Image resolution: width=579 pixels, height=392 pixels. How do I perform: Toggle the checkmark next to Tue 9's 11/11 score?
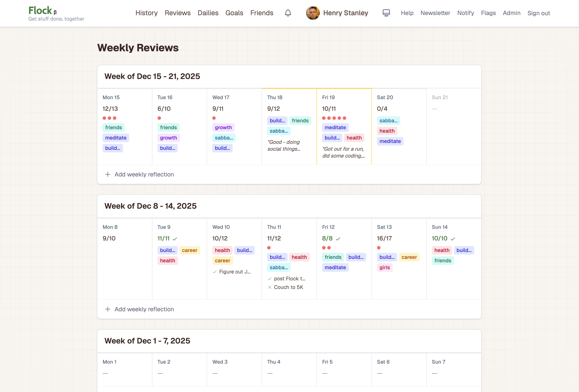[x=175, y=239]
